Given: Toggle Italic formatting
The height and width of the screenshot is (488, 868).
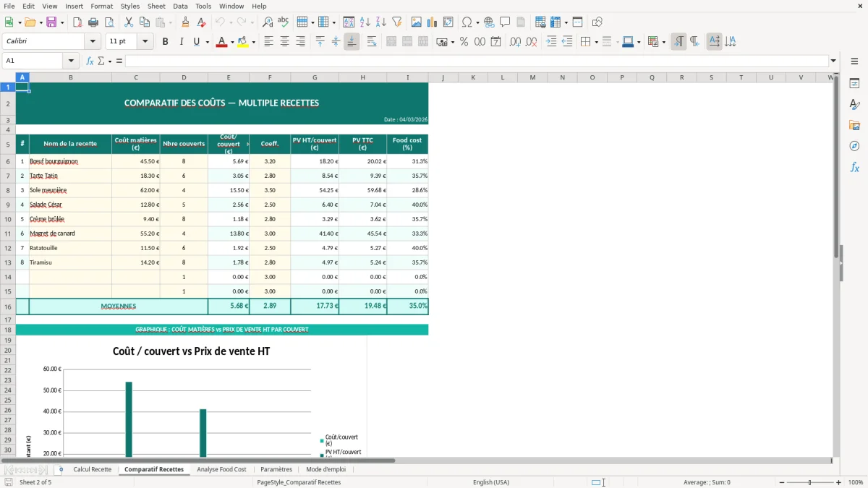Looking at the screenshot, I should point(181,42).
